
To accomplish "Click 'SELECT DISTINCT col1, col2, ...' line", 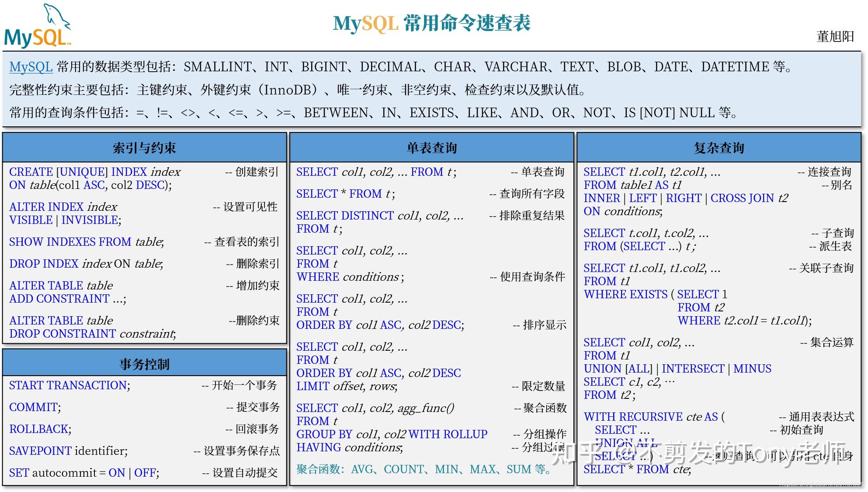I will point(380,216).
